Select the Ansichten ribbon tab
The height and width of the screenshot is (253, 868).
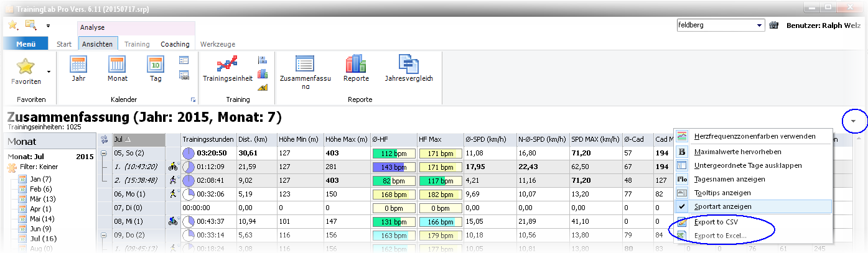click(x=97, y=44)
